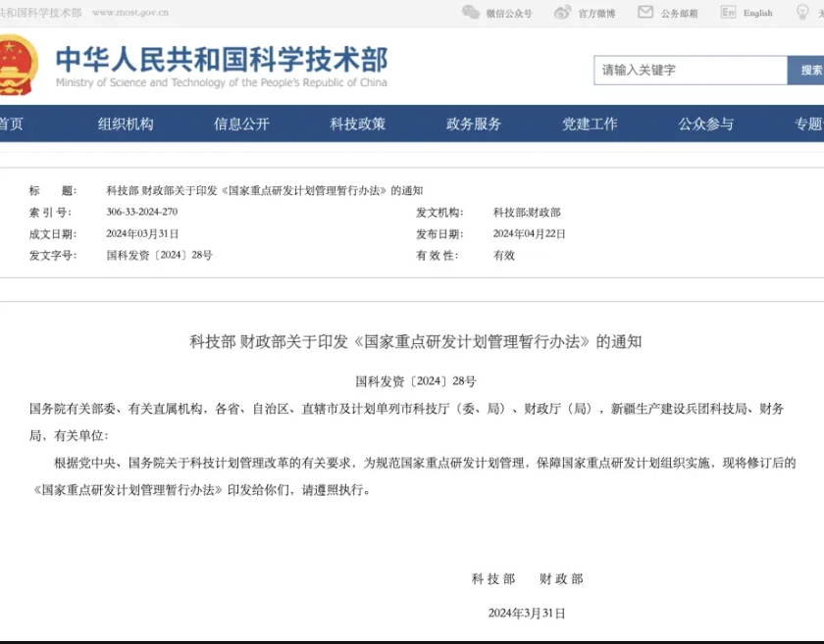This screenshot has width=824, height=644.
Task: Open the 首页 navigation item
Action: (11, 124)
